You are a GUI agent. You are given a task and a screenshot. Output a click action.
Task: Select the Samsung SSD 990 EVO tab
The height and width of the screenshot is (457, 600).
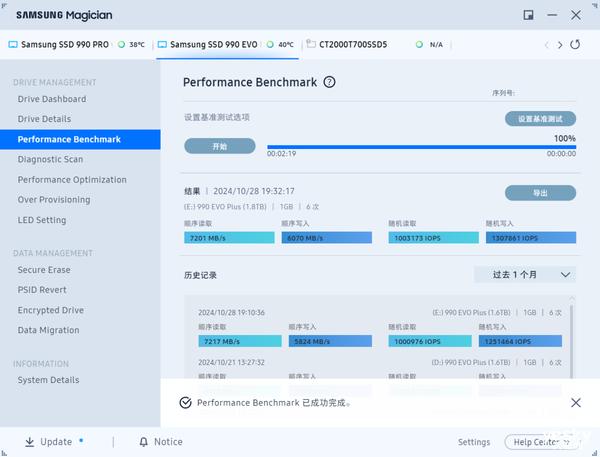tap(227, 44)
